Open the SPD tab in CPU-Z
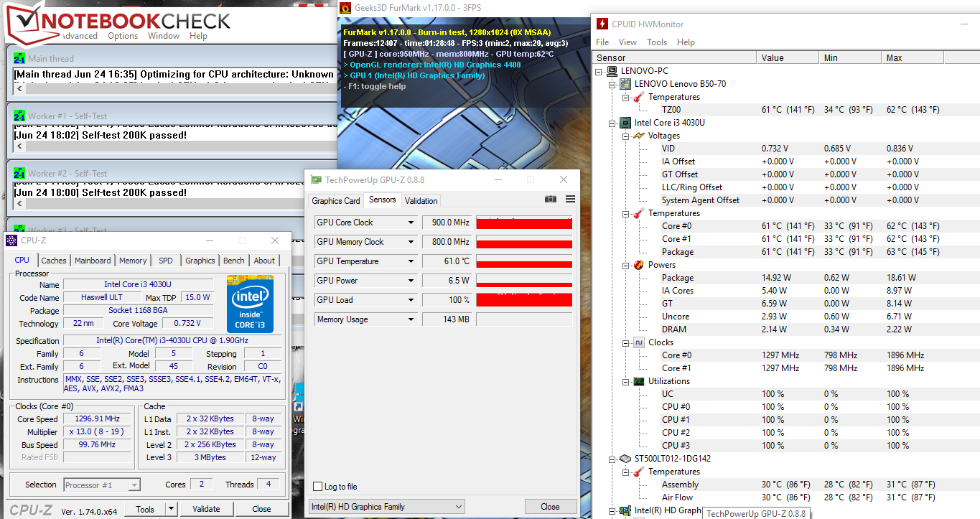 (x=166, y=261)
